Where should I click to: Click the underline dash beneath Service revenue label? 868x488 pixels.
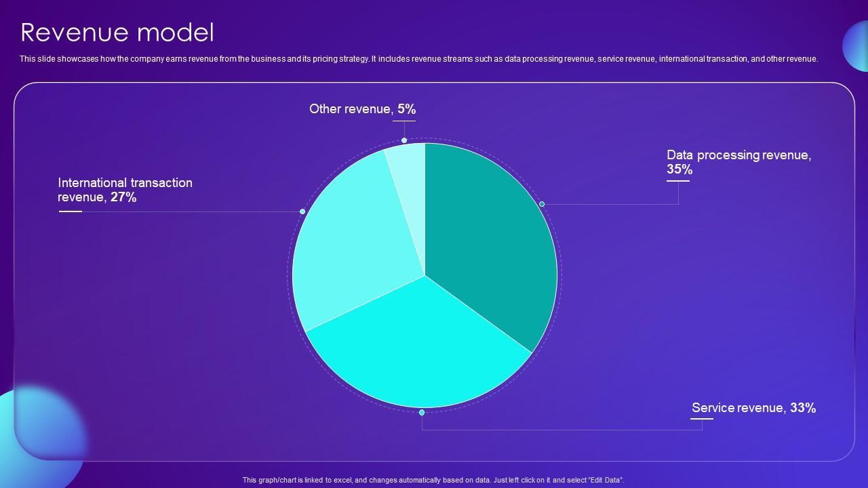(x=702, y=419)
